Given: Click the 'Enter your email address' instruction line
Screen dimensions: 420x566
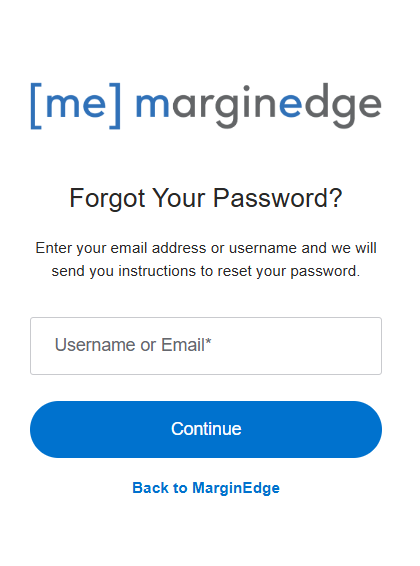Looking at the screenshot, I should point(206,248).
